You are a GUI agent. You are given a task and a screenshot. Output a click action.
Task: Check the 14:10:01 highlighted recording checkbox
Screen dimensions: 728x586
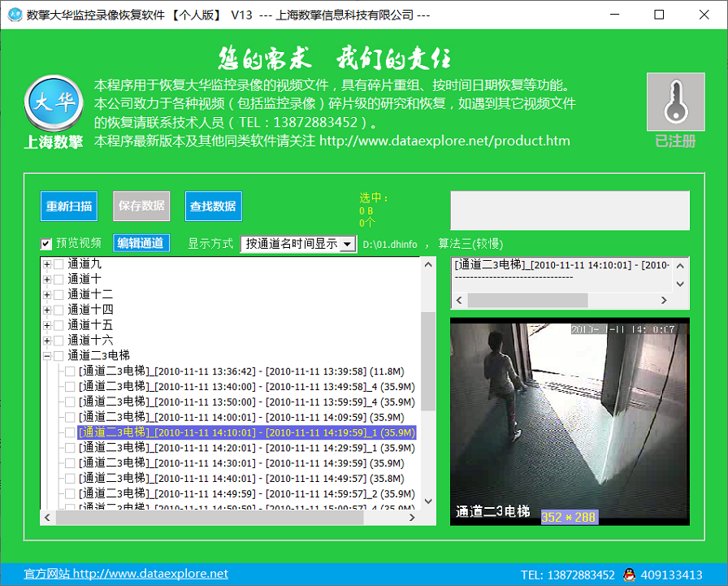pos(70,432)
